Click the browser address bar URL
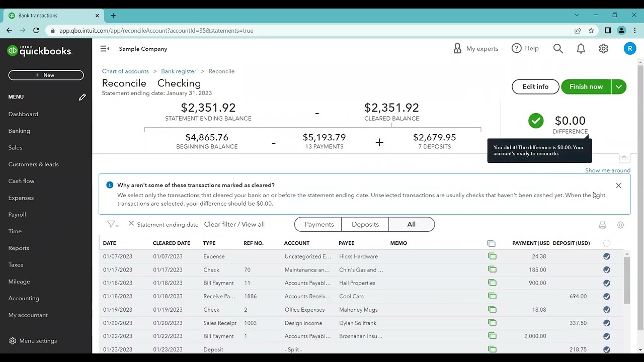This screenshot has width=644, height=362. click(x=156, y=31)
